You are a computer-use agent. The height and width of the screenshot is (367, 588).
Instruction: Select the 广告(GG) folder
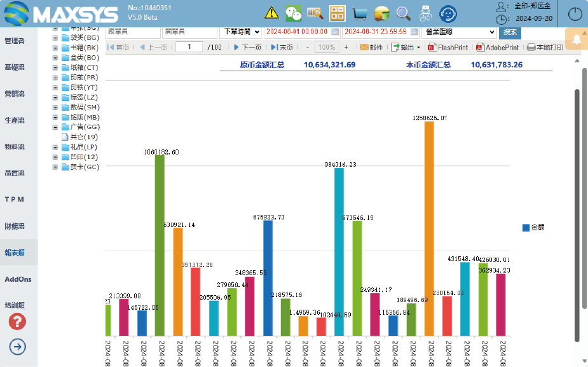[x=80, y=127]
